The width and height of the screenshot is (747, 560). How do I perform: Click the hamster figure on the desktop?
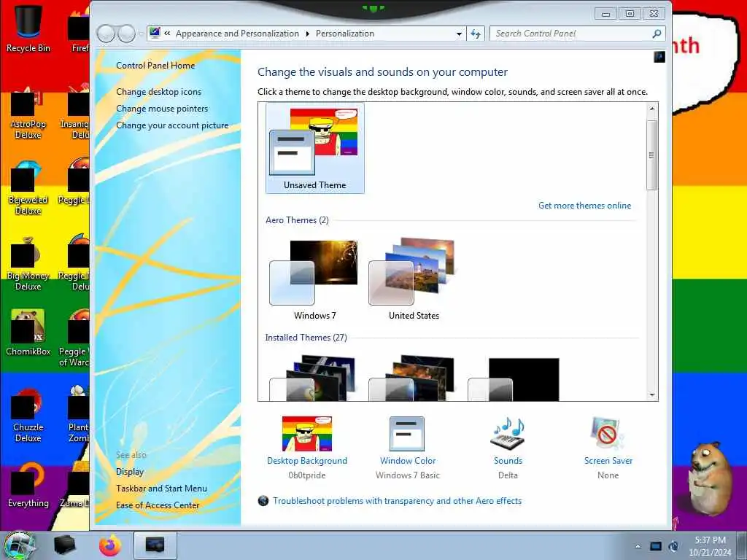(709, 478)
